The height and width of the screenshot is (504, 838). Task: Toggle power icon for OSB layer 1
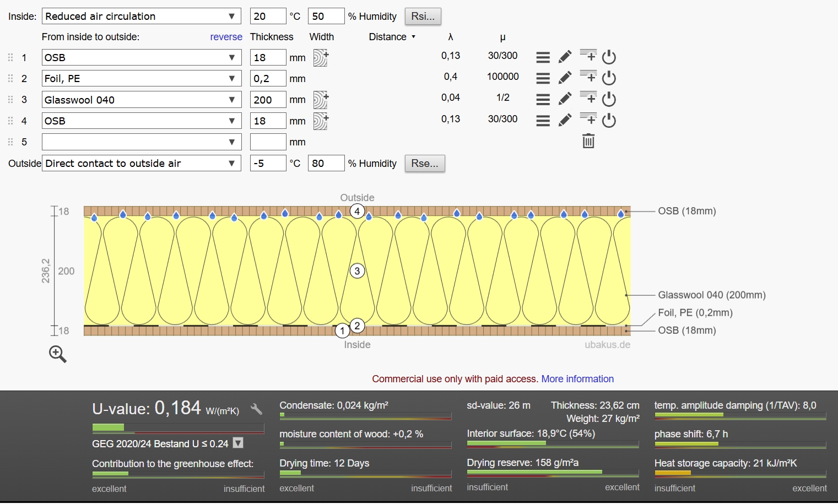[609, 57]
